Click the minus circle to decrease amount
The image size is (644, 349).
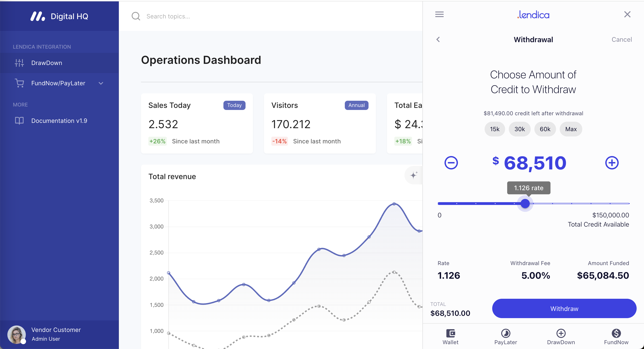point(451,163)
